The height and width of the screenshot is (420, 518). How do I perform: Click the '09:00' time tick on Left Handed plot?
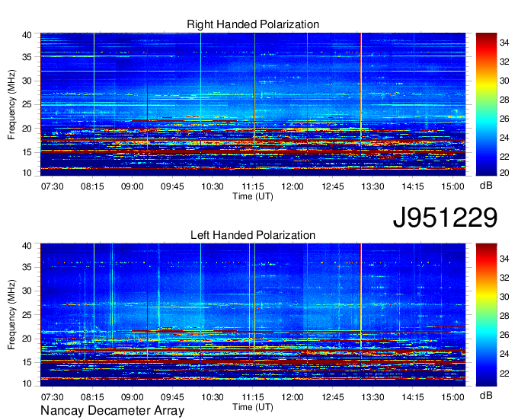coord(132,397)
